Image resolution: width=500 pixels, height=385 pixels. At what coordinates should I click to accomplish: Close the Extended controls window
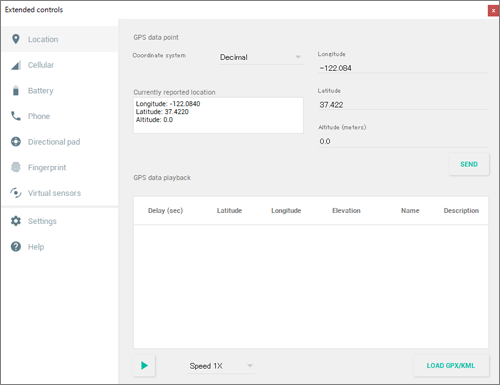pos(493,11)
